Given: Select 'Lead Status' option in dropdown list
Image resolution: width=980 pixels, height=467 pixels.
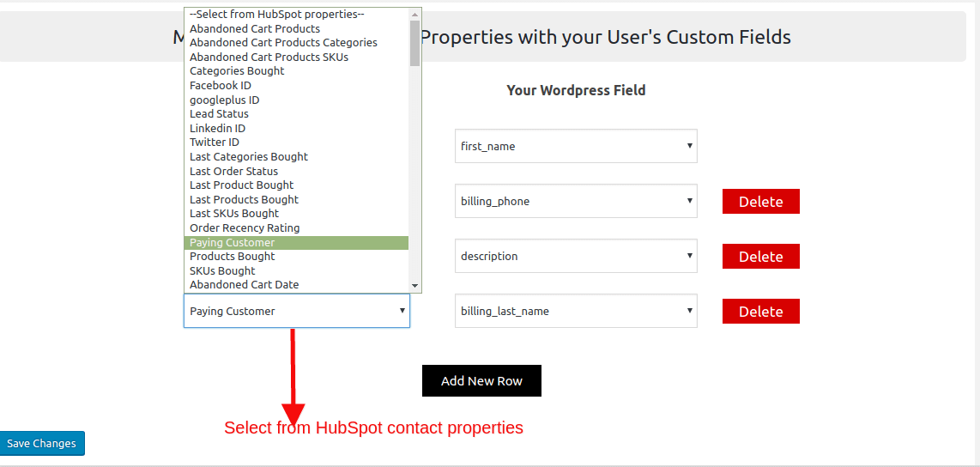Looking at the screenshot, I should click(x=220, y=113).
